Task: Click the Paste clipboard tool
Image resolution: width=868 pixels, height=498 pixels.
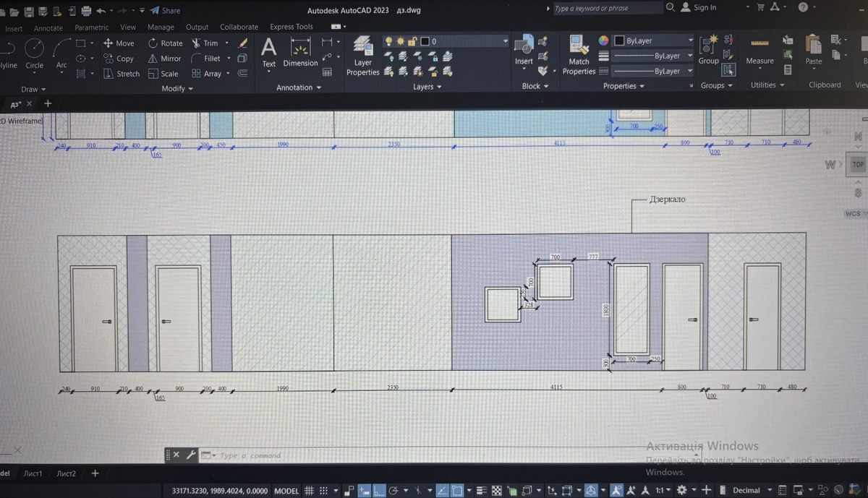Action: [x=814, y=49]
